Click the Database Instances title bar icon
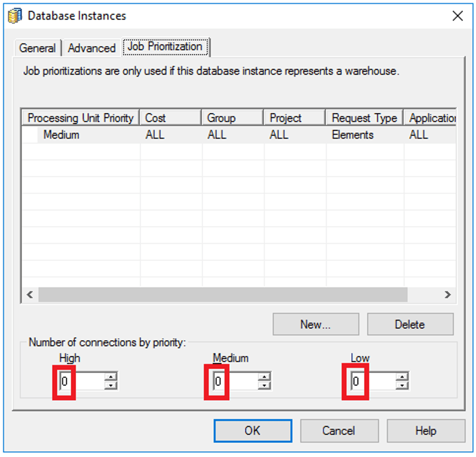Viewport: 476px width, 457px height. click(15, 16)
